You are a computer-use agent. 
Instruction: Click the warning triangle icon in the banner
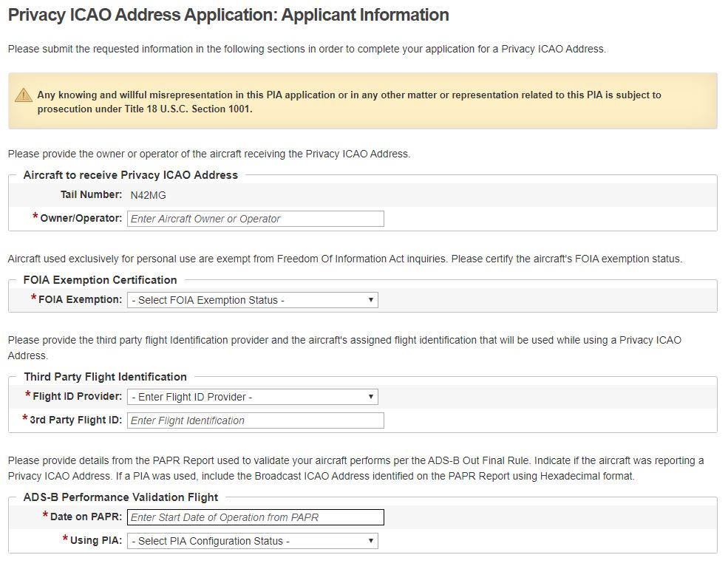point(24,95)
